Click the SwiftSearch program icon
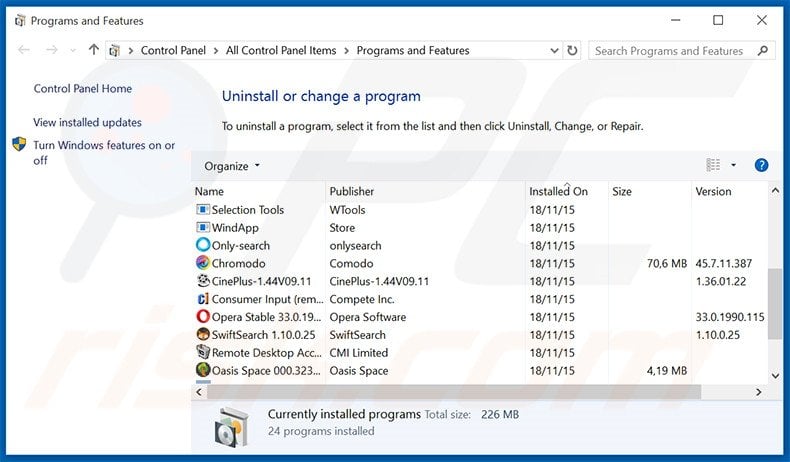Image resolution: width=790 pixels, height=462 pixels. coord(203,334)
